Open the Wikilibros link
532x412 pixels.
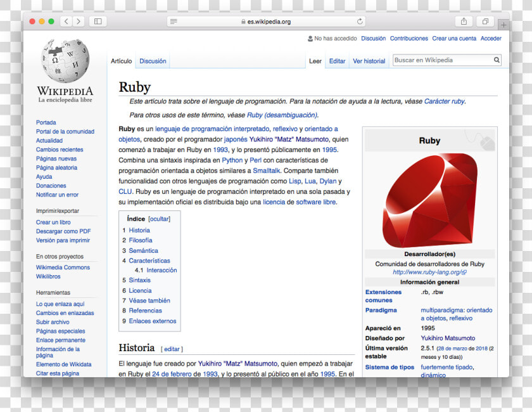click(x=48, y=276)
